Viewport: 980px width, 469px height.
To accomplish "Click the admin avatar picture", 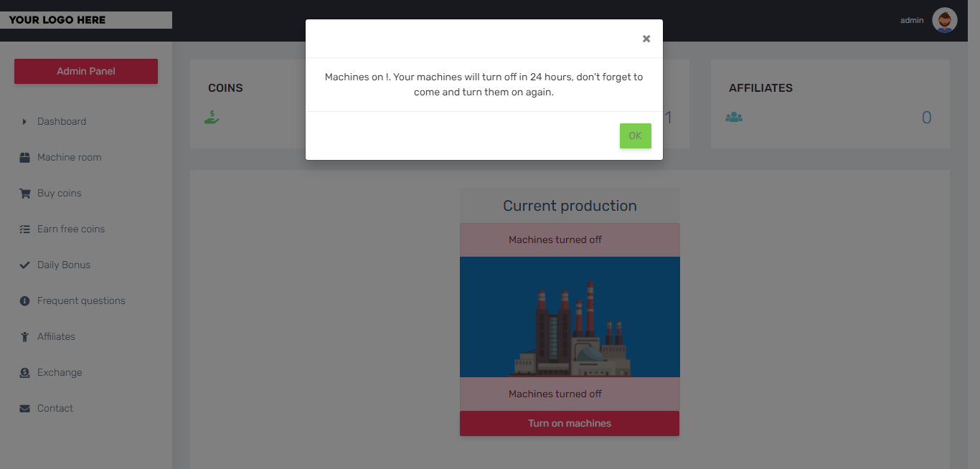I will point(945,20).
